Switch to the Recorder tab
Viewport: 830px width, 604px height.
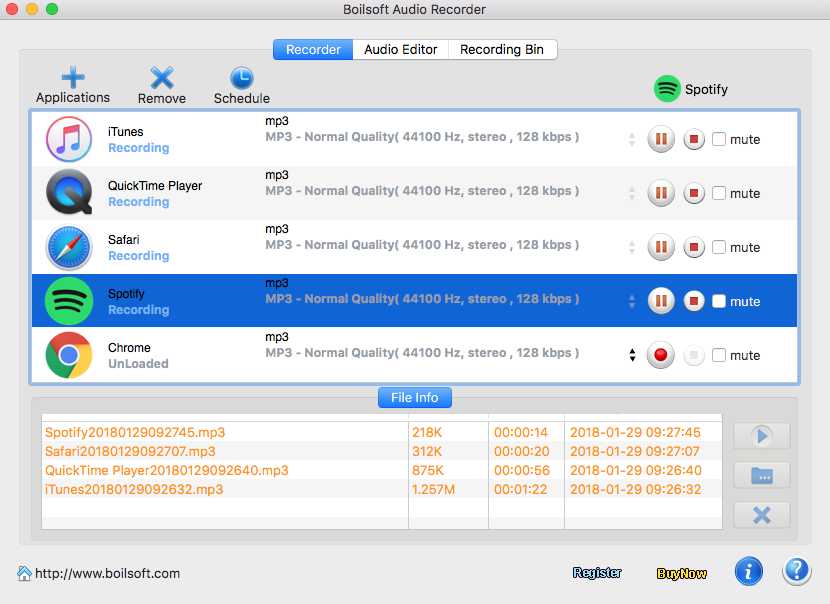pos(313,50)
